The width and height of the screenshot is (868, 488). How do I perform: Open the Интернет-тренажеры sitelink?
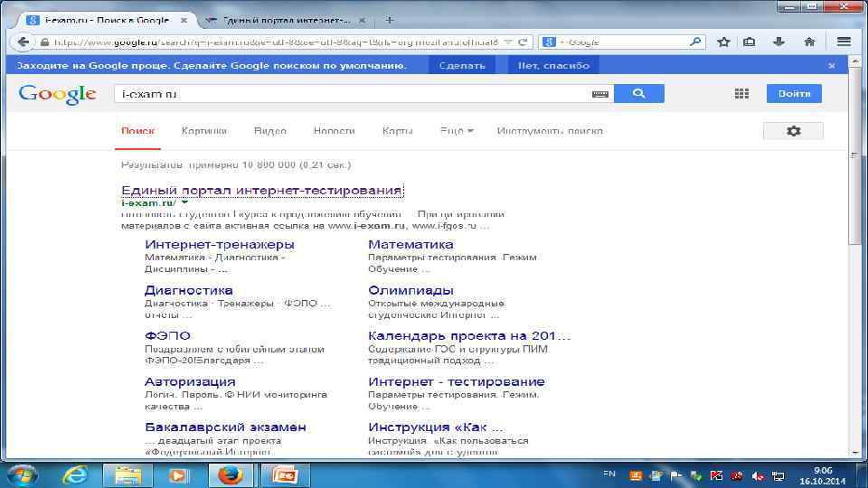pyautogui.click(x=219, y=244)
